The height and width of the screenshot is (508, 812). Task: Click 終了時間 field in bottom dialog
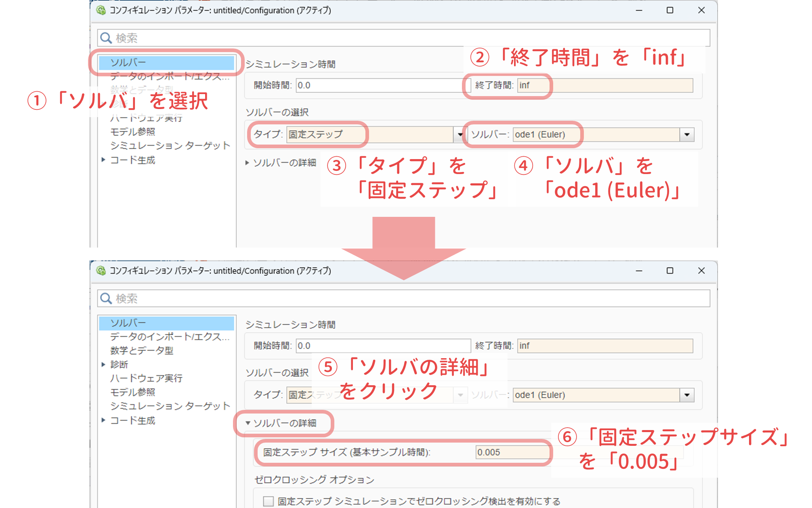pyautogui.click(x=605, y=346)
